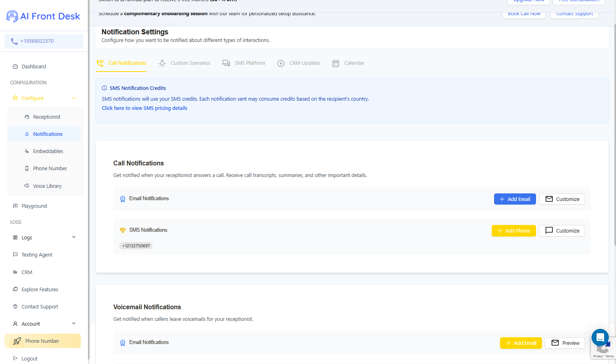This screenshot has width=616, height=364.
Task: Collapse the Configure section chevron
Action: pyautogui.click(x=74, y=98)
